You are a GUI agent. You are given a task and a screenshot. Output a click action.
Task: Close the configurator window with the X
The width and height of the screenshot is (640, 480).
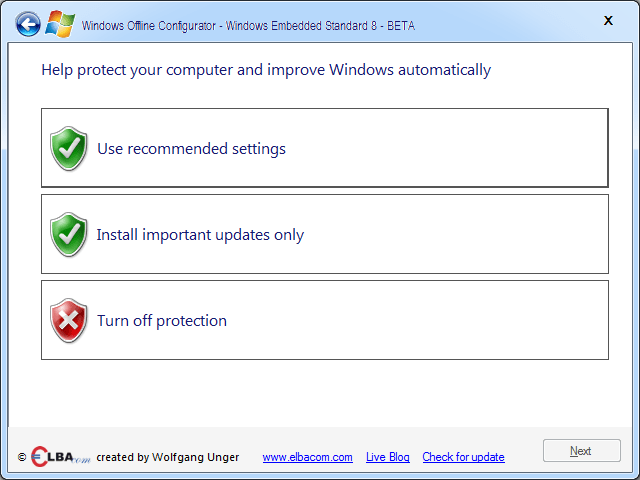tap(608, 20)
